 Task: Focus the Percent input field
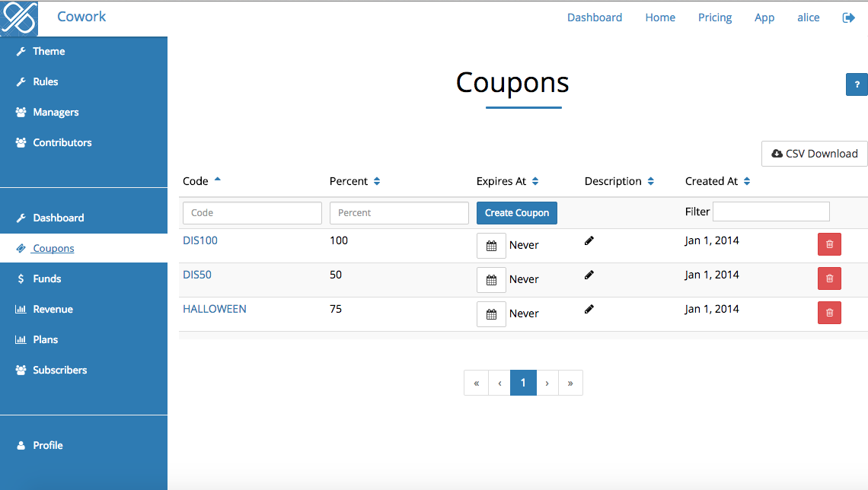(x=399, y=213)
